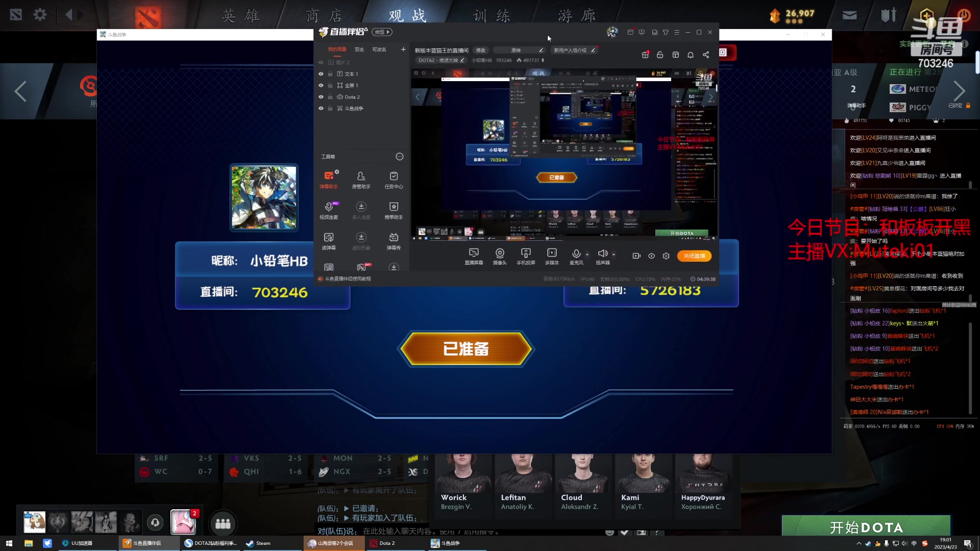Open 房管助手 tool
The image size is (980, 551).
[361, 180]
